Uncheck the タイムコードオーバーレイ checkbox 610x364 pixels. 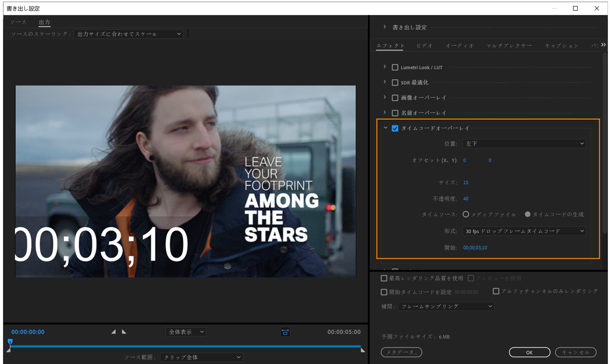[395, 128]
